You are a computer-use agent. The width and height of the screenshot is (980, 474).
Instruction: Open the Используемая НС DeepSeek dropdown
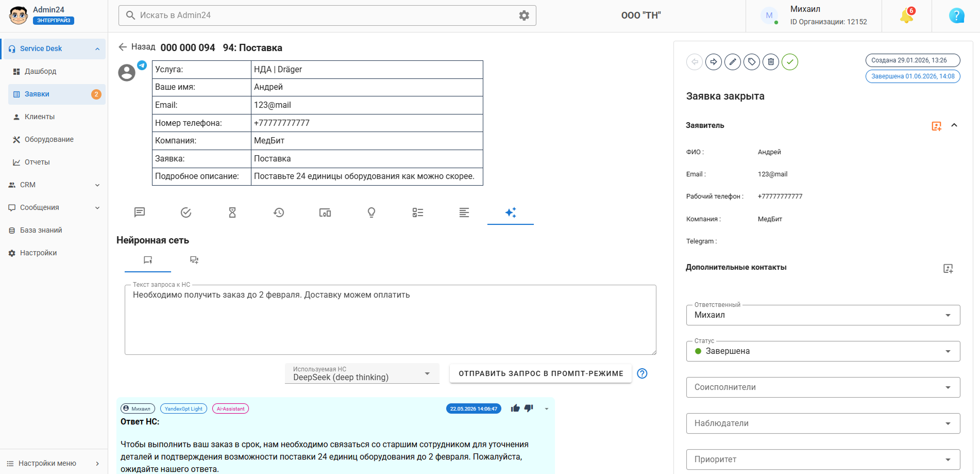pyautogui.click(x=362, y=373)
